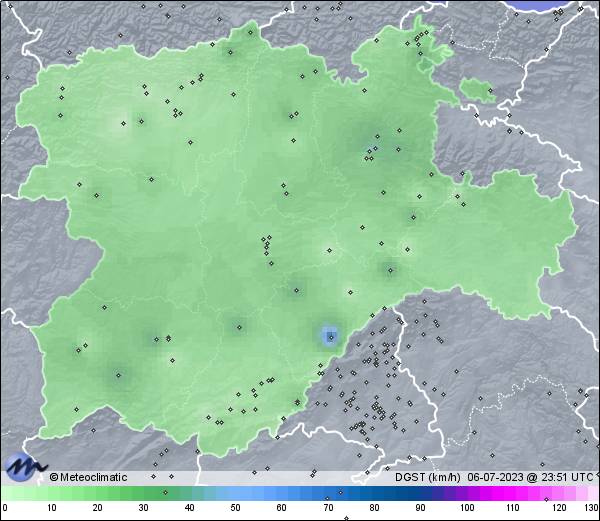600x521 pixels.
Task: Select the blue-highlighted gust station marker
Action: click(x=331, y=337)
